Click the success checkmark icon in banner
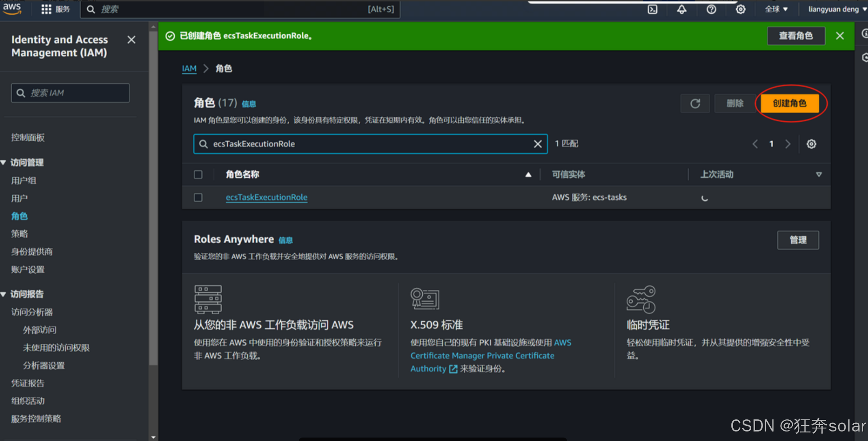 point(170,36)
